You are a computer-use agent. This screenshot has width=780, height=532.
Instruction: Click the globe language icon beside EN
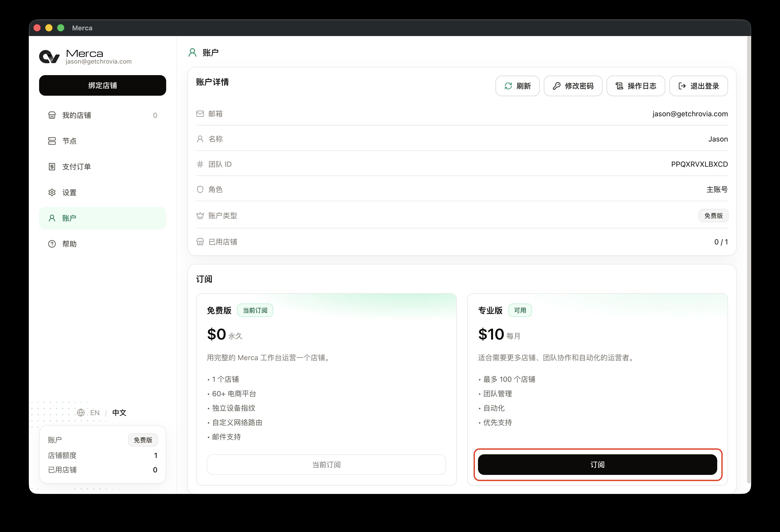click(x=81, y=413)
